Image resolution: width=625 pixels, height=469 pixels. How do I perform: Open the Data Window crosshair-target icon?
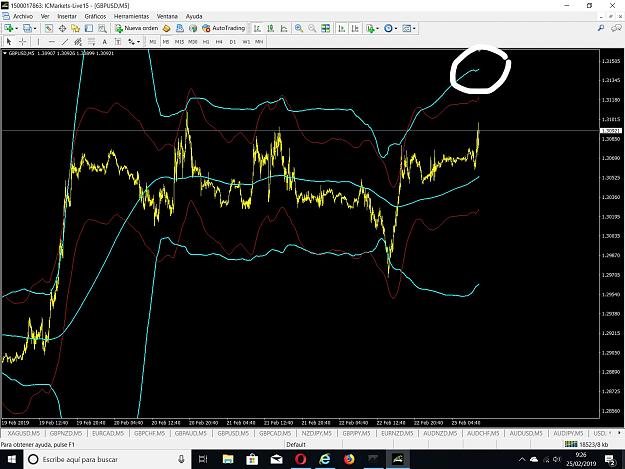pyautogui.click(x=62, y=28)
